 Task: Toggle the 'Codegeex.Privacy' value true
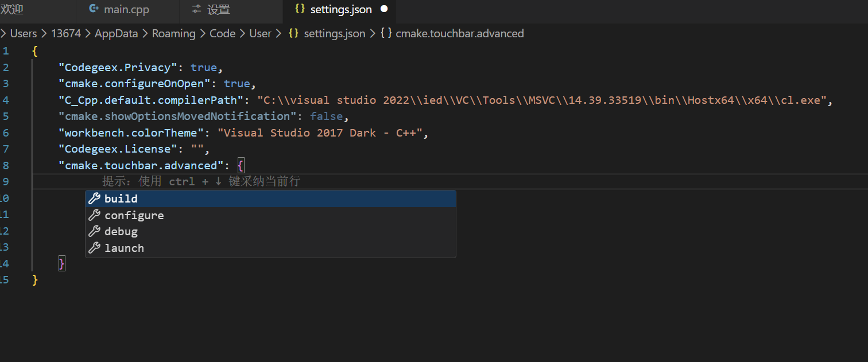click(x=204, y=67)
